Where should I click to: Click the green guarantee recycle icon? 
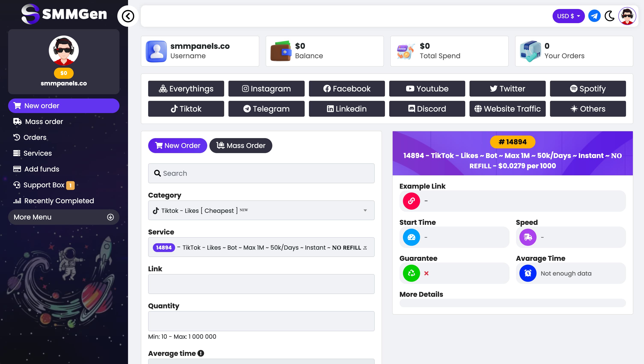click(x=411, y=273)
